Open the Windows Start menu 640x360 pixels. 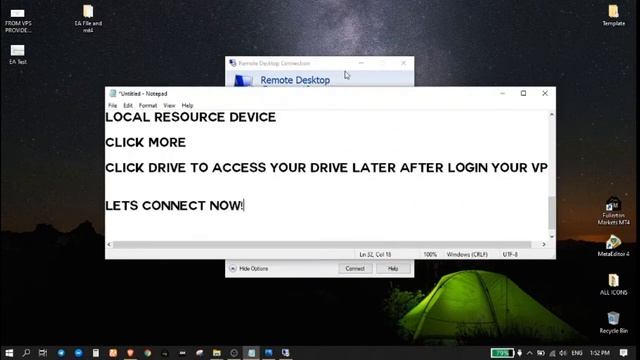tap(9, 353)
